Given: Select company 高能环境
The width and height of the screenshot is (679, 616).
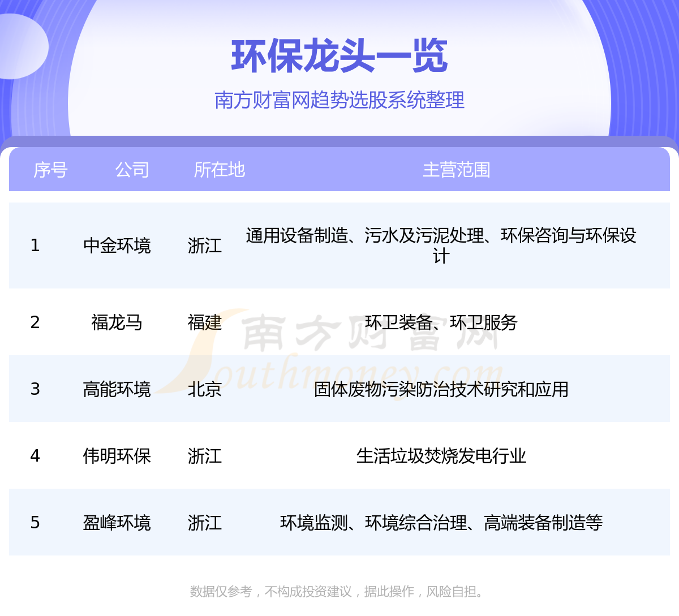Looking at the screenshot, I should coord(117,389).
